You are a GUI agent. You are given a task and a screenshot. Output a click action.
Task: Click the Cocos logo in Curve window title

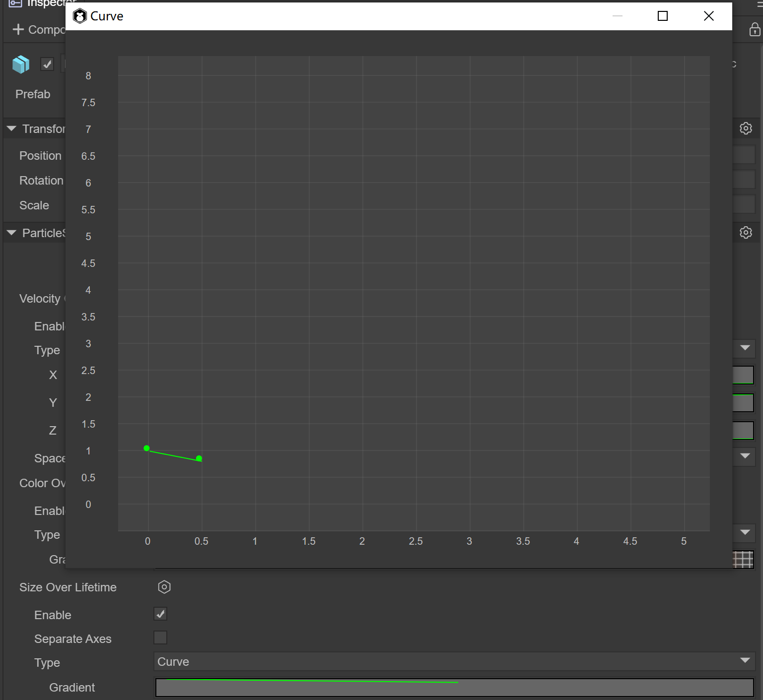coord(79,16)
